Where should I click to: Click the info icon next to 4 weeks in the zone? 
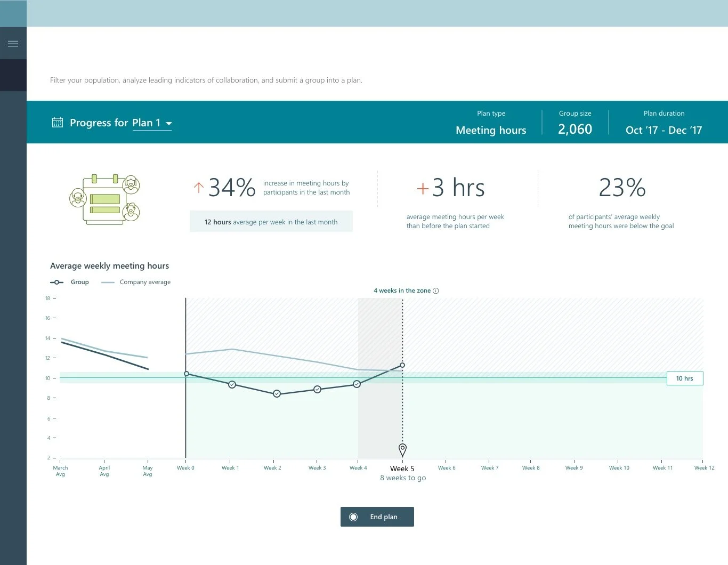tap(436, 290)
